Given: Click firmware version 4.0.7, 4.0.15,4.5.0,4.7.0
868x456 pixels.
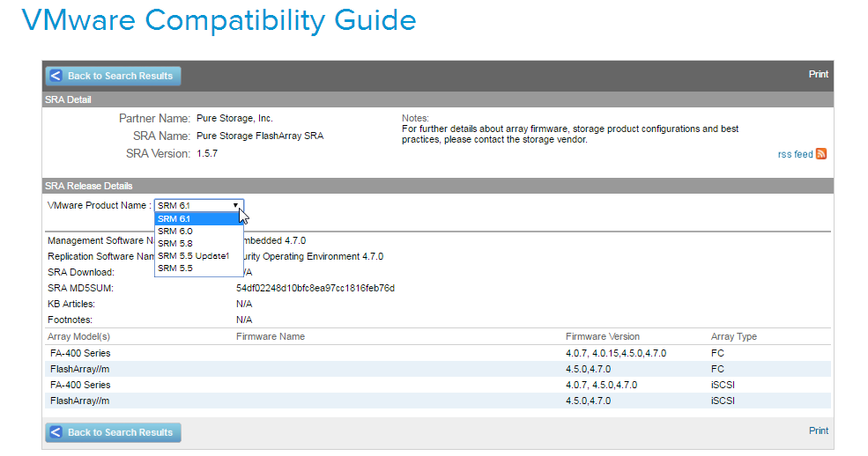Looking at the screenshot, I should 616,353.
